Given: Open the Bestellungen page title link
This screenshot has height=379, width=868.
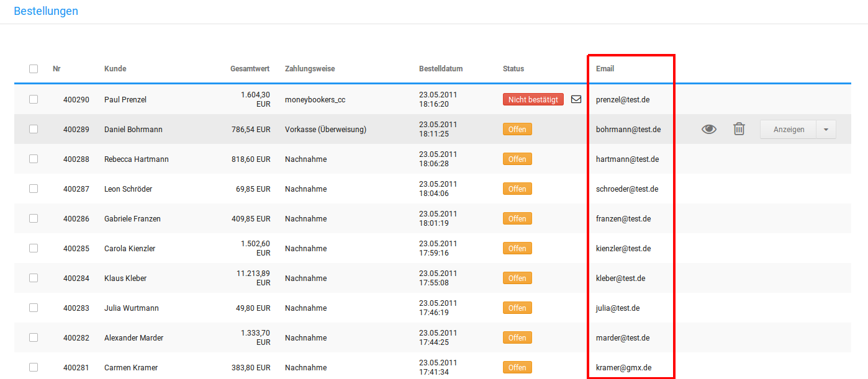Looking at the screenshot, I should (46, 11).
